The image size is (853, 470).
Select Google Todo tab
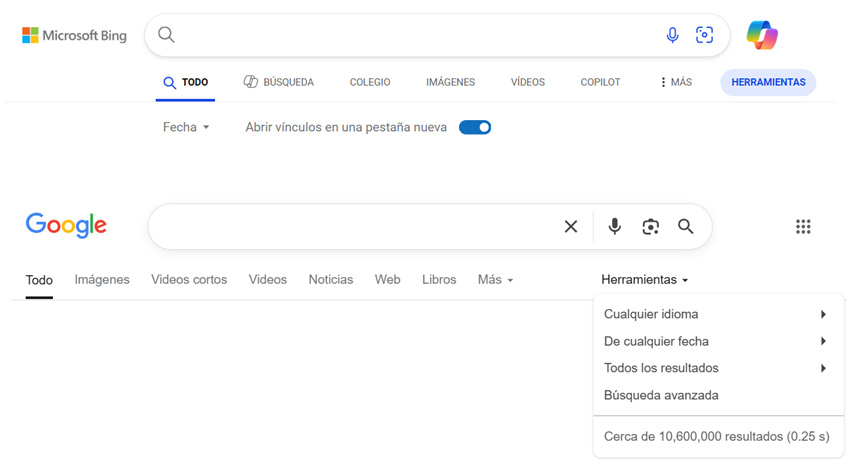(x=39, y=280)
